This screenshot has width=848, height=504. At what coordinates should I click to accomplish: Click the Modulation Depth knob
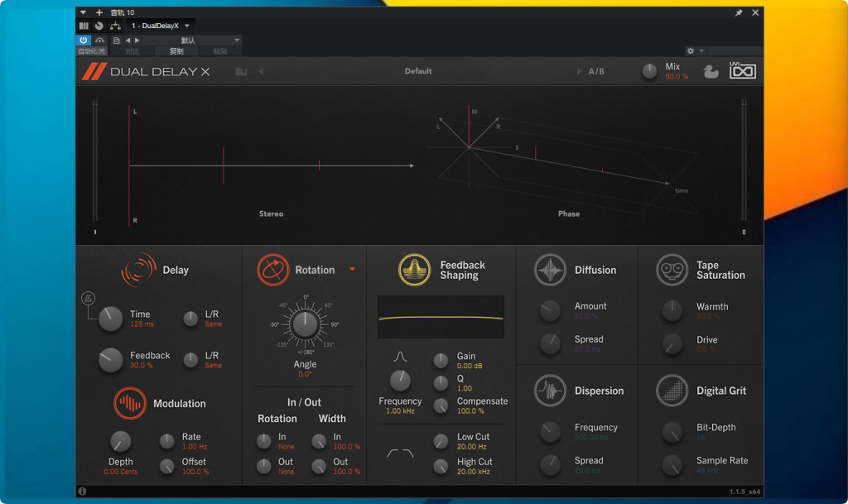[x=120, y=441]
